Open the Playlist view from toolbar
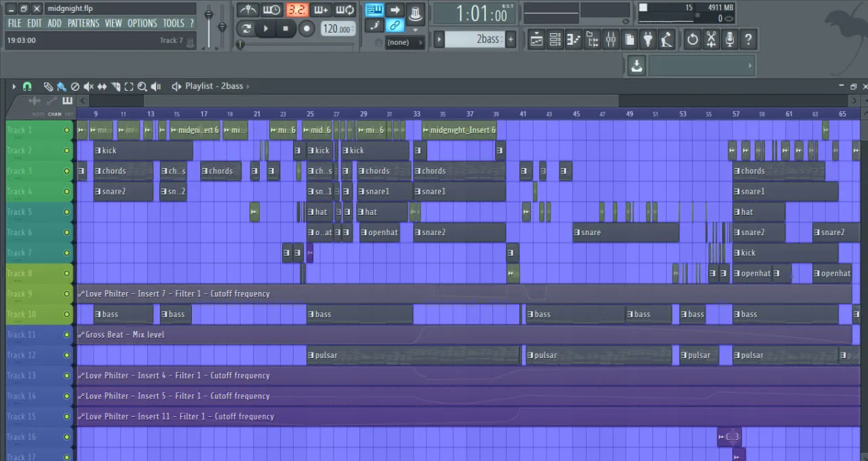The image size is (868, 461). click(x=536, y=40)
